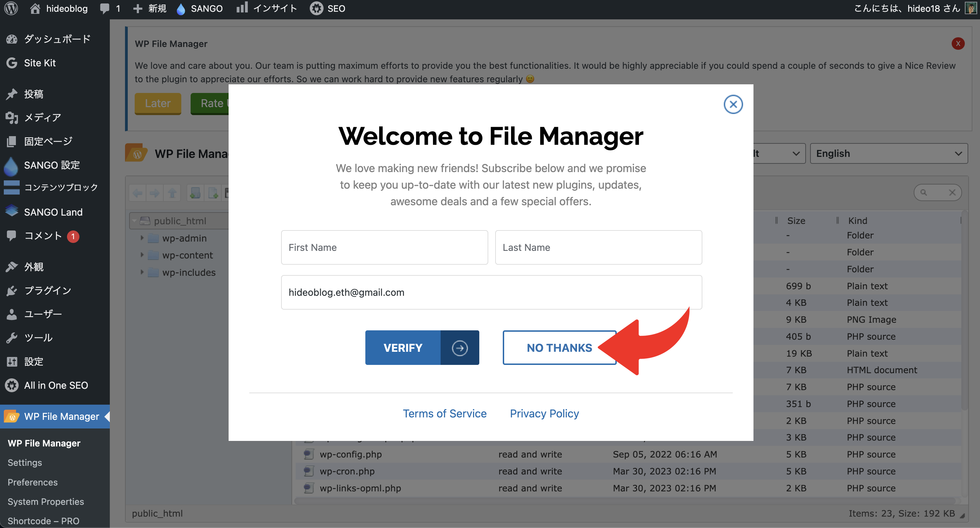The height and width of the screenshot is (528, 980).
Task: Open SANGO 設定 menu
Action: click(55, 165)
